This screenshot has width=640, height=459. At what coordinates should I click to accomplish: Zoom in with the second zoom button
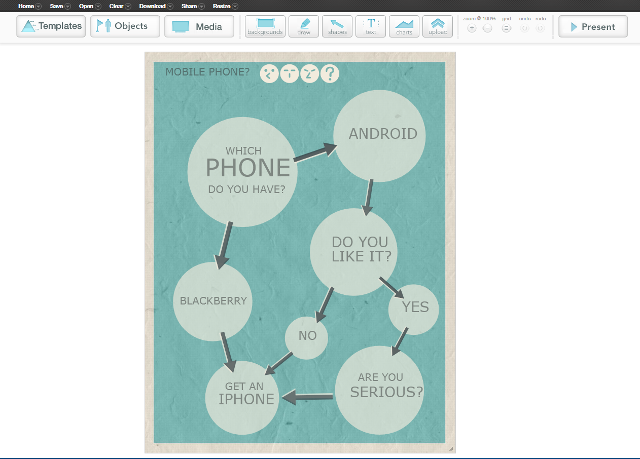(487, 28)
